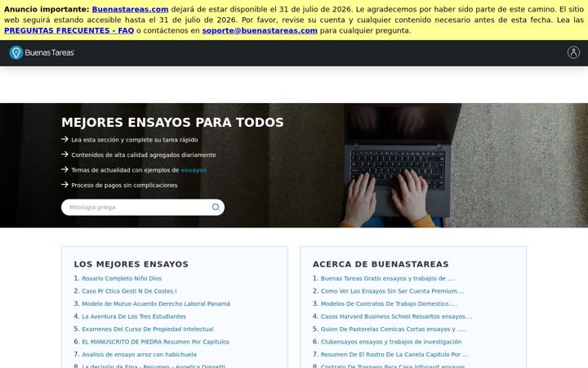Click 'MEJORES ENSAYOS PARA TODOS' heading
Image resolution: width=588 pixels, height=368 pixels.
(x=172, y=123)
